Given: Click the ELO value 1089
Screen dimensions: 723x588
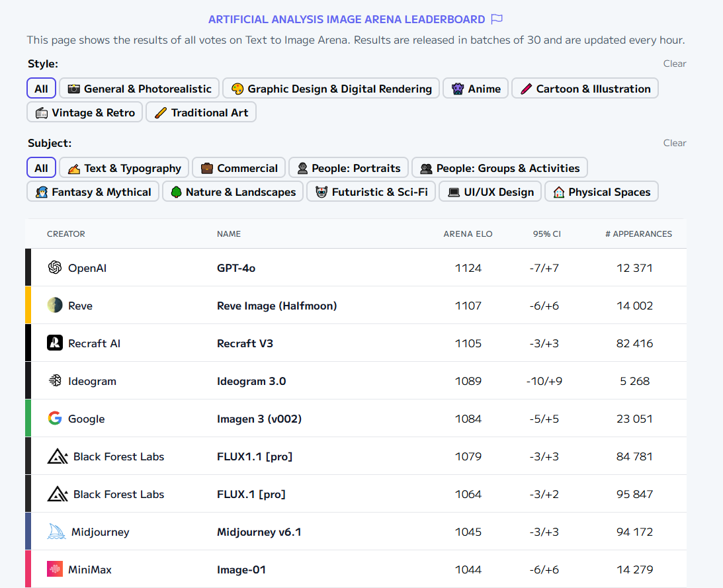Looking at the screenshot, I should [x=468, y=382].
